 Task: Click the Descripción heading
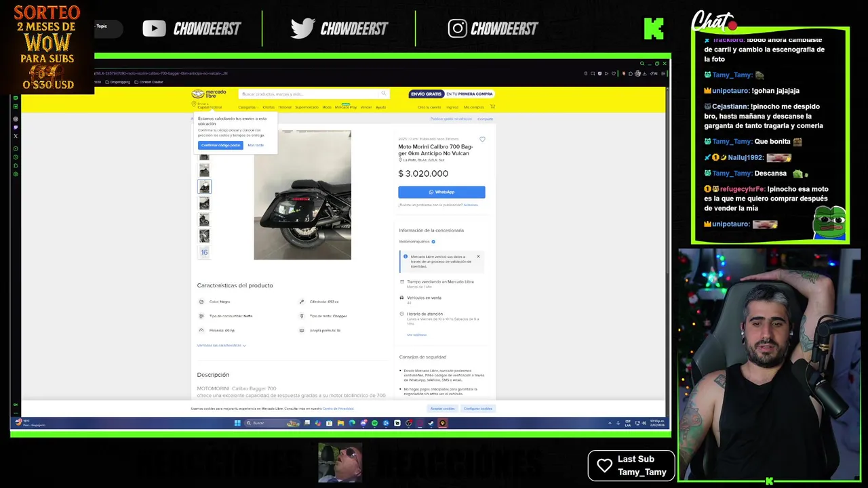(213, 375)
